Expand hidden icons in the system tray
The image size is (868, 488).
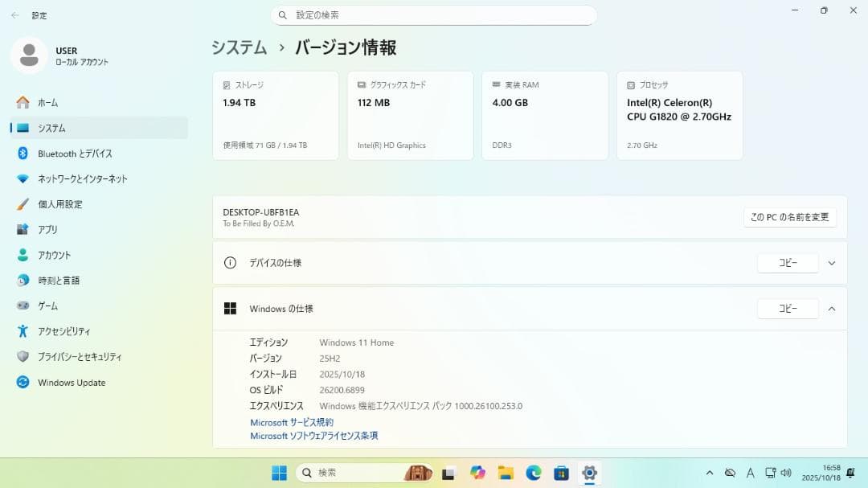point(710,473)
